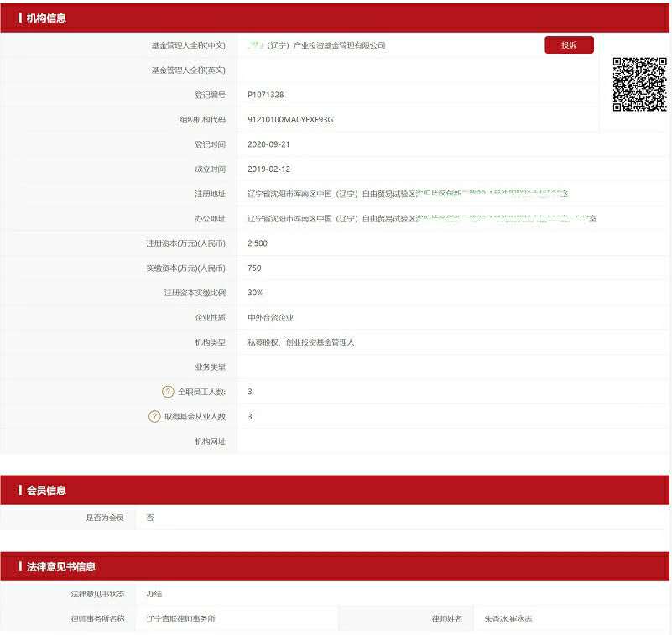The height and width of the screenshot is (635, 672).
Task: Click the QR code image
Action: [639, 85]
